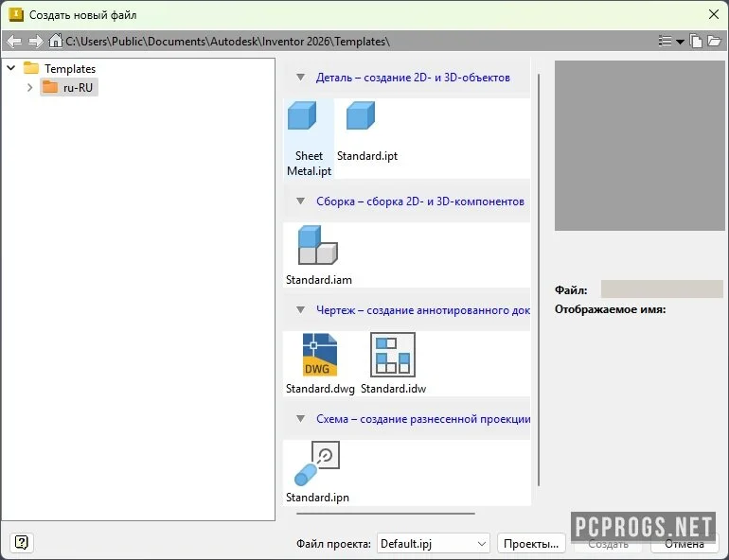Viewport: 729px width, 560px height.
Task: Go forward with the right arrow
Action: click(x=35, y=42)
